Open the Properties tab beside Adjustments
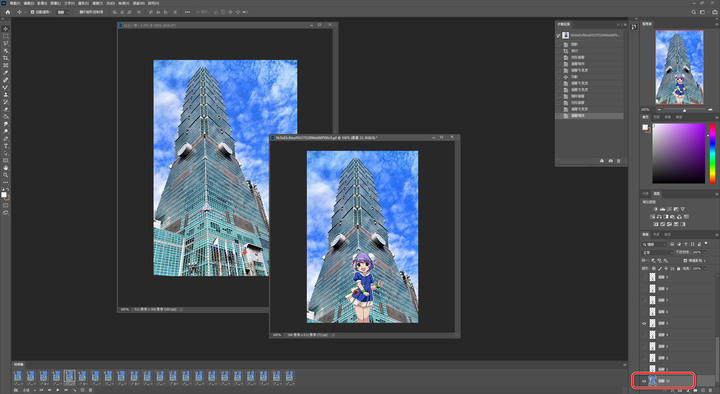The image size is (720, 394). point(646,193)
